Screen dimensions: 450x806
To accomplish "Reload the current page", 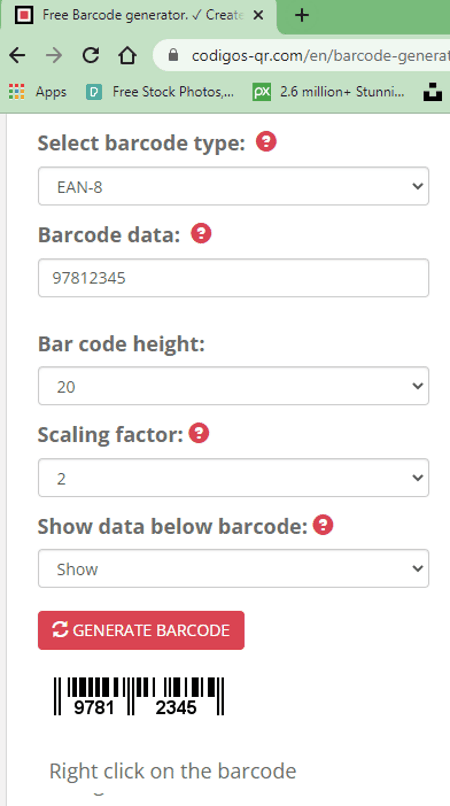I will coord(91,55).
